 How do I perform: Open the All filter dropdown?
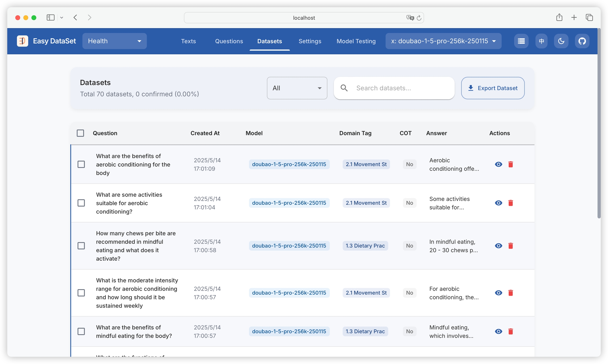[x=297, y=88]
